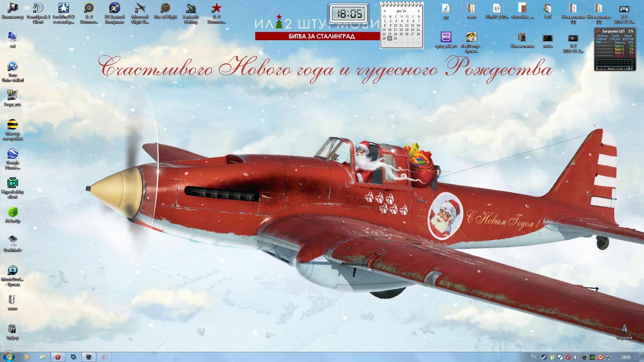Open network connection tray icon
This screenshot has height=362, width=644.
pyautogui.click(x=609, y=357)
